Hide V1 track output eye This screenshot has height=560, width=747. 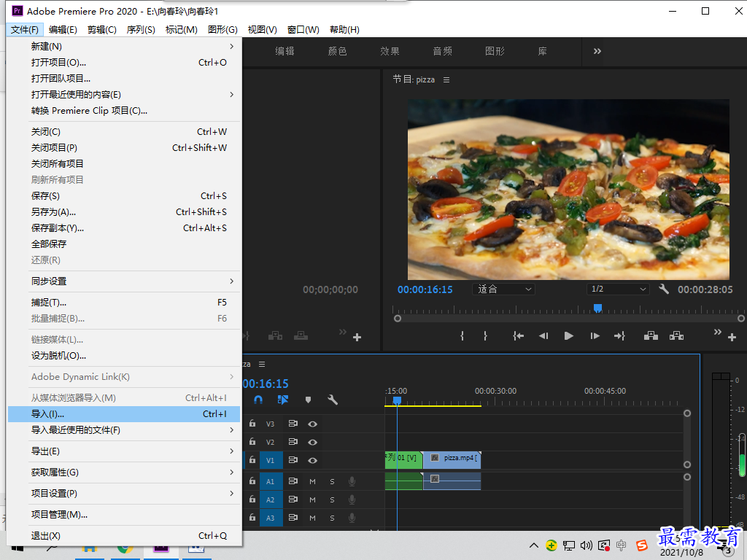312,461
